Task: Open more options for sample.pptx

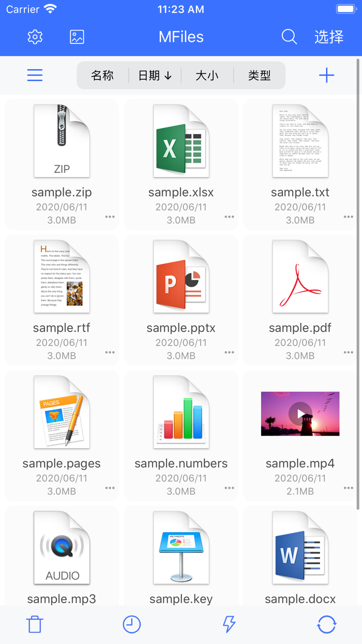Action: [x=229, y=353]
